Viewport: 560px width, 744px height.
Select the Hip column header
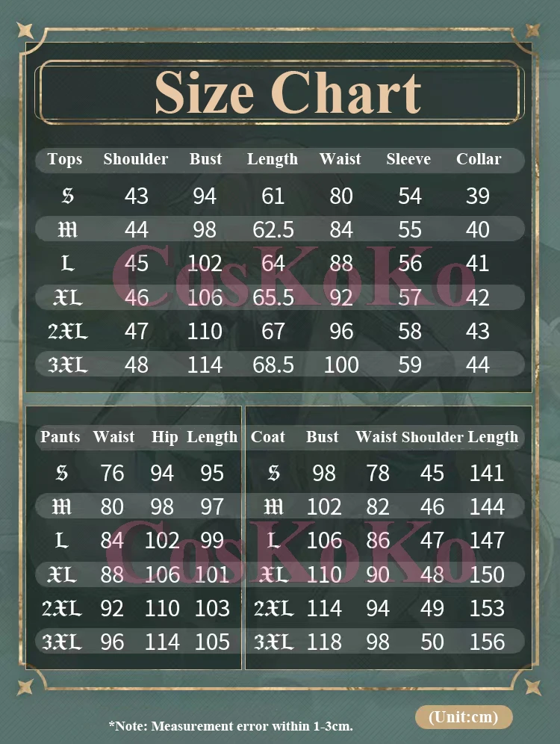tap(164, 436)
